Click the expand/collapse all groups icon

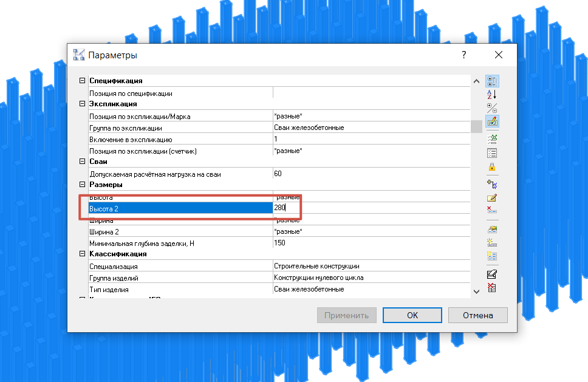[x=492, y=108]
